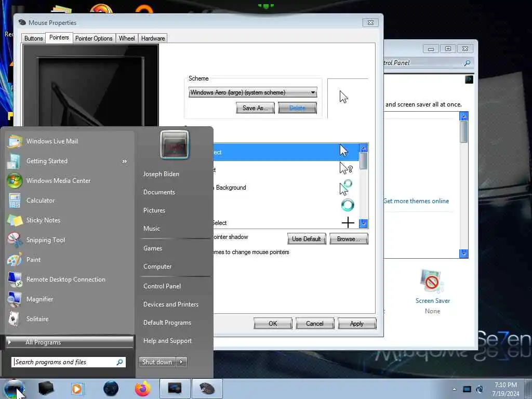Open Documents from Start menu
Image resolution: width=532 pixels, height=399 pixels.
(159, 192)
